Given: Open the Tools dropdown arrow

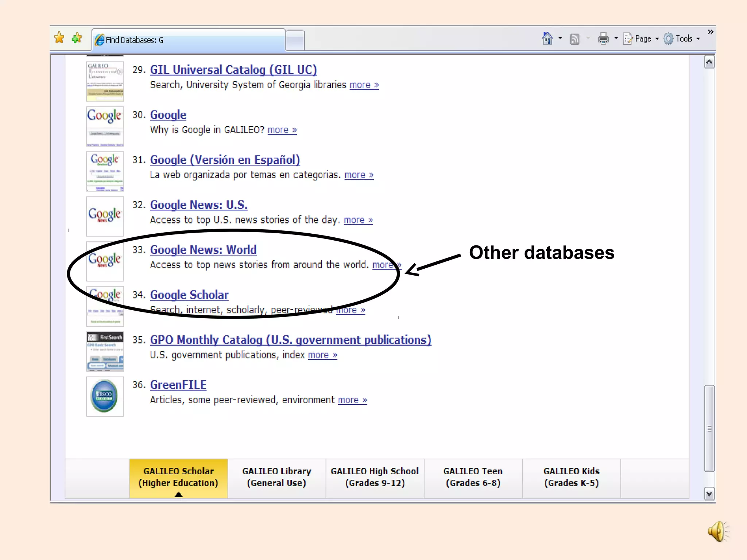Looking at the screenshot, I should [698, 38].
